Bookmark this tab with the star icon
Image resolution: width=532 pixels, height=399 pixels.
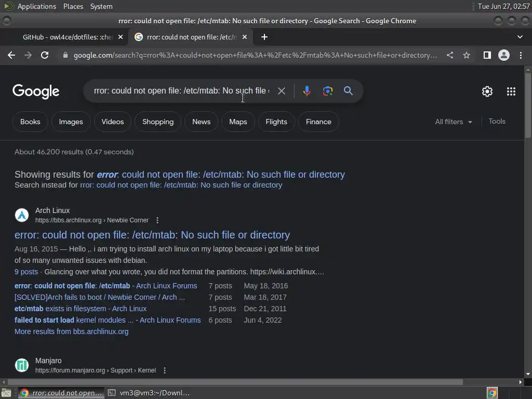(467, 55)
